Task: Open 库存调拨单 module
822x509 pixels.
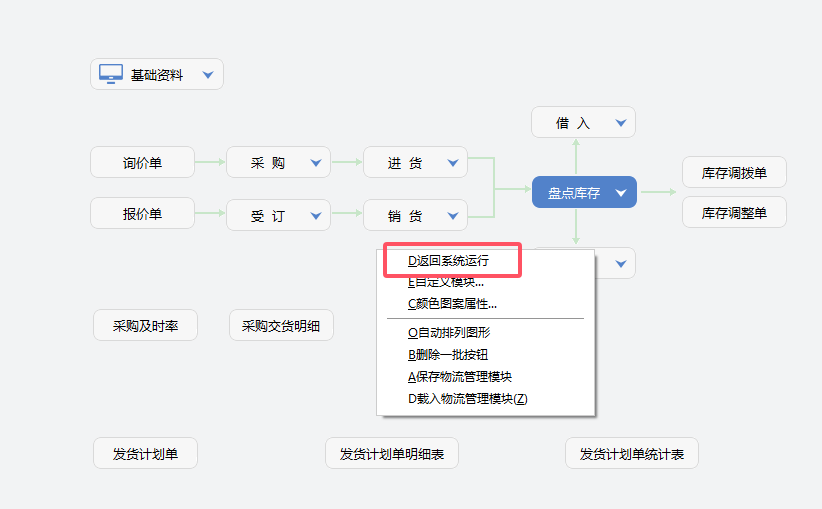Action: pos(734,172)
